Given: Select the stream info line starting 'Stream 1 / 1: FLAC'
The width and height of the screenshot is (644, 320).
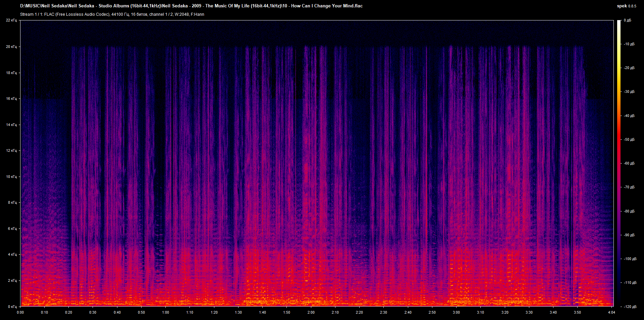Looking at the screenshot, I should coord(112,14).
